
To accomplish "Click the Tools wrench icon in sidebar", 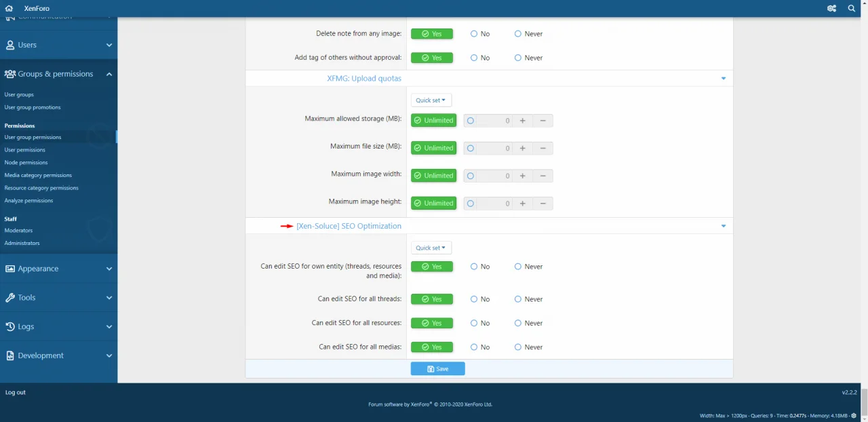I will 10,298.
